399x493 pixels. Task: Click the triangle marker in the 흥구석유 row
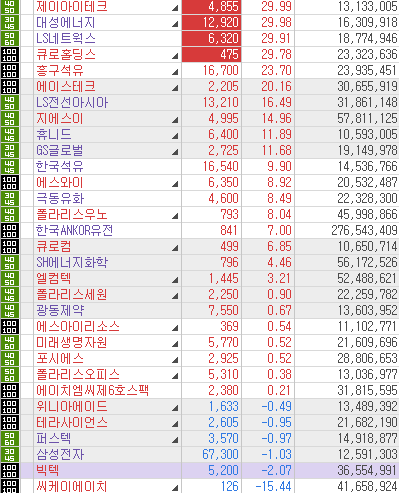175,72
